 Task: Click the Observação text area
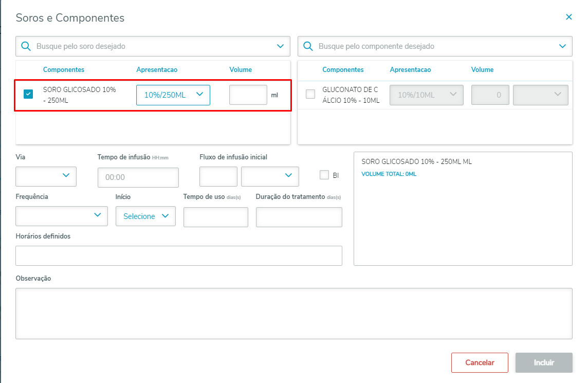[293, 313]
